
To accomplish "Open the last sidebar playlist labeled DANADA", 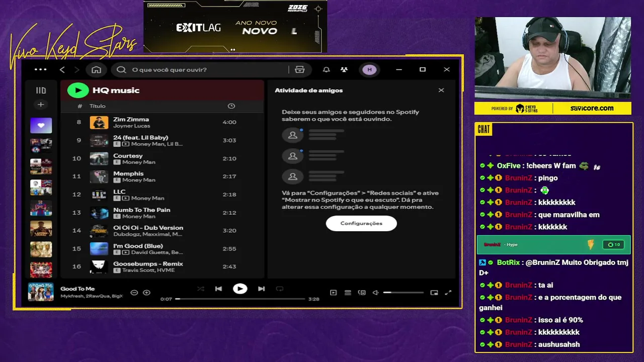I will (41, 270).
